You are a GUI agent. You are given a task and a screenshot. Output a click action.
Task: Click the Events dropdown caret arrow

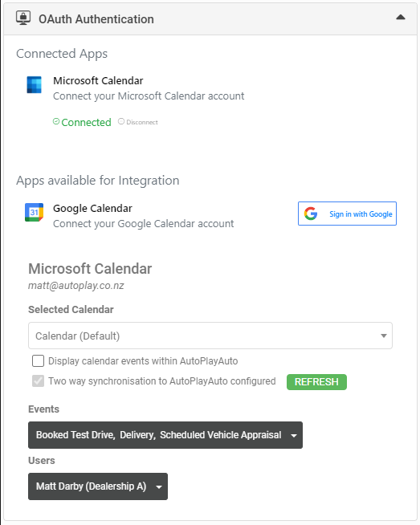coord(294,436)
